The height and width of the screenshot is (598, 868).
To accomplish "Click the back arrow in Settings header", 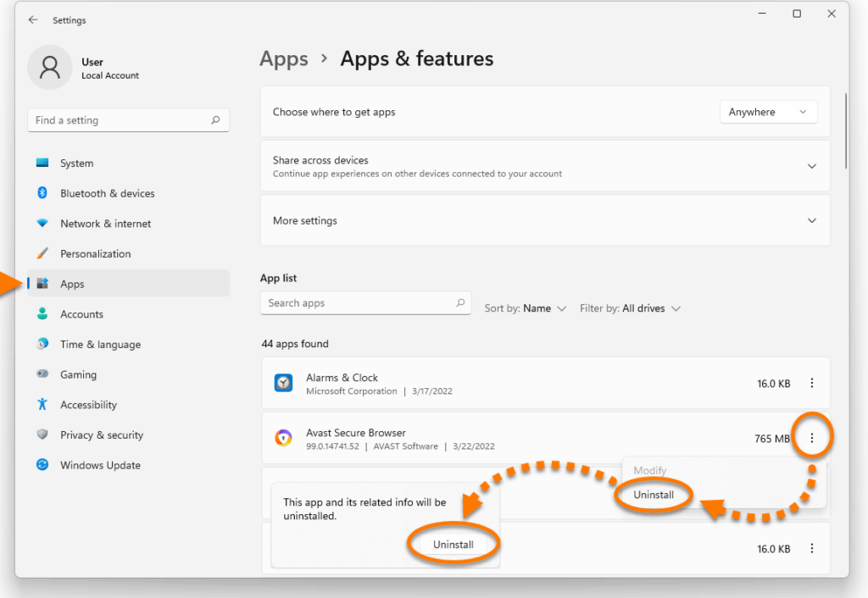I will (33, 19).
